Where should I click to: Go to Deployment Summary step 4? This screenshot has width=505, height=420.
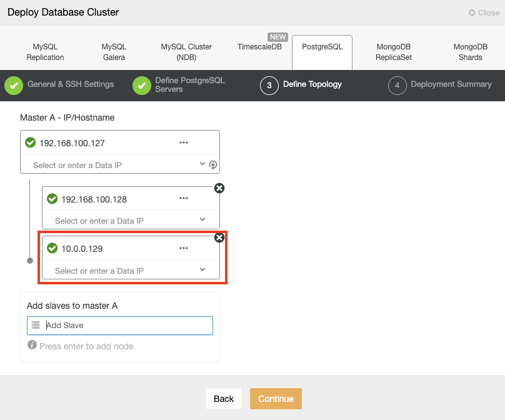(440, 86)
